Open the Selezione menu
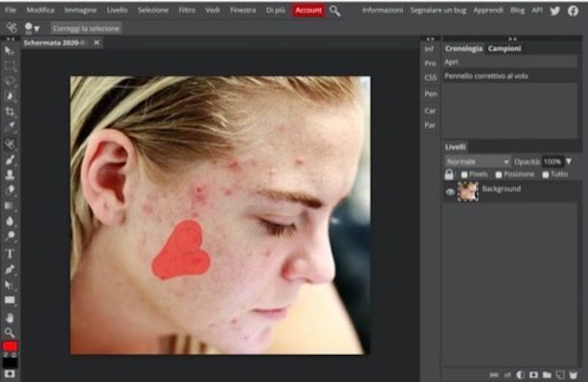588x382 pixels. click(x=152, y=11)
